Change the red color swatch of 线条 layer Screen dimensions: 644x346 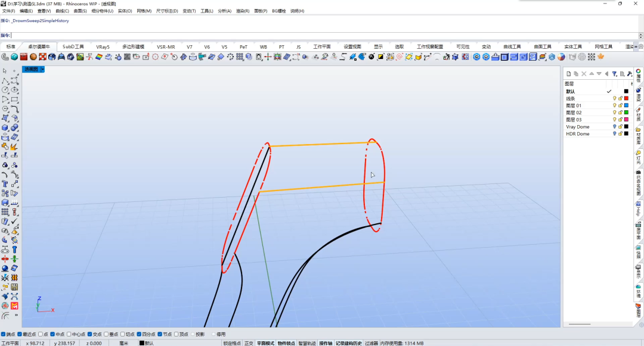click(626, 98)
